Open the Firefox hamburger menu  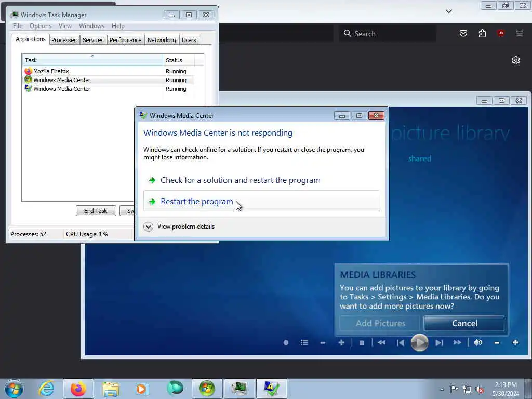tap(520, 33)
